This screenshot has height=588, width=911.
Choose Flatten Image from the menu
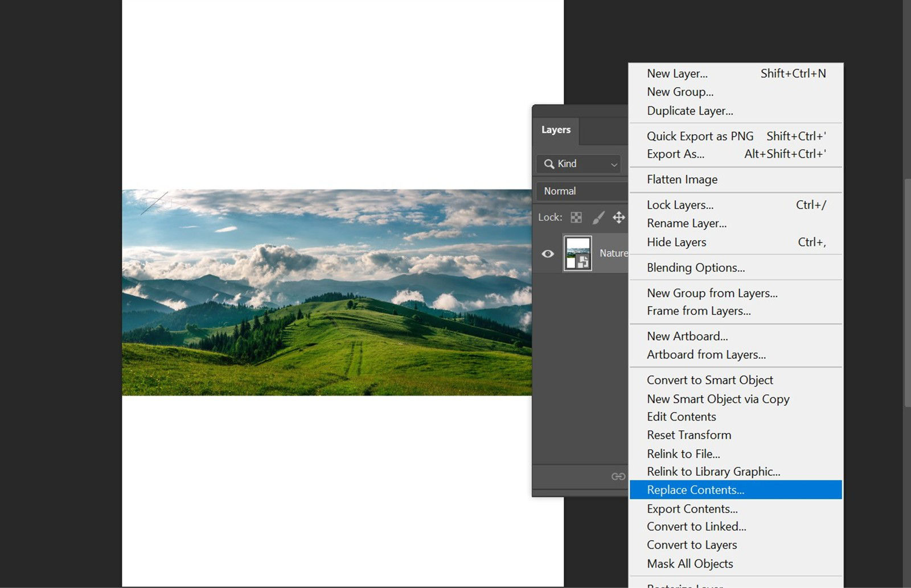682,179
